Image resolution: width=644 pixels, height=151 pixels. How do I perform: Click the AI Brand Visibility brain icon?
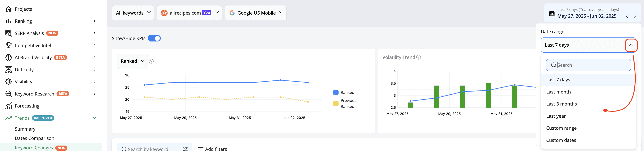click(x=9, y=57)
